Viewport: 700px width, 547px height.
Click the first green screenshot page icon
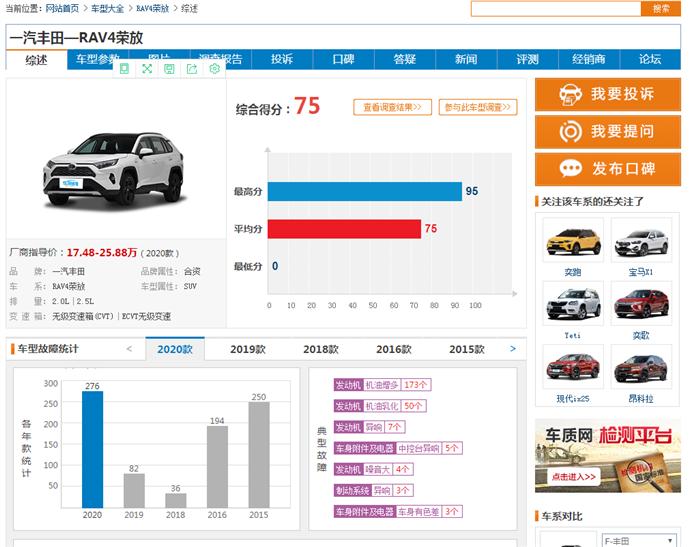pos(125,69)
